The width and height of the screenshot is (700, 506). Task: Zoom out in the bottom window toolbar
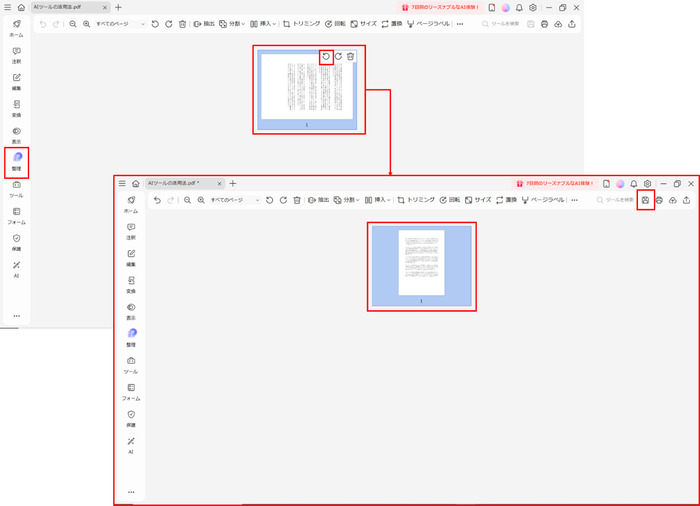coord(188,200)
